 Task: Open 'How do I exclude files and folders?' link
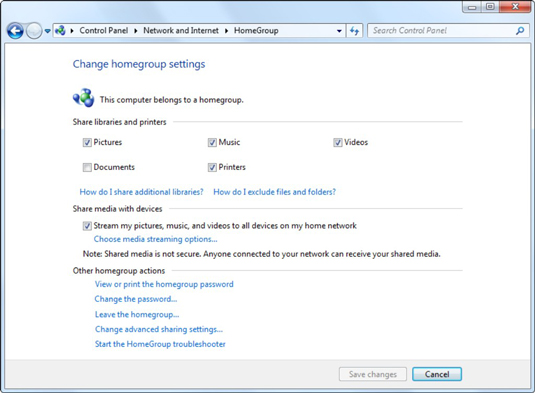[274, 192]
